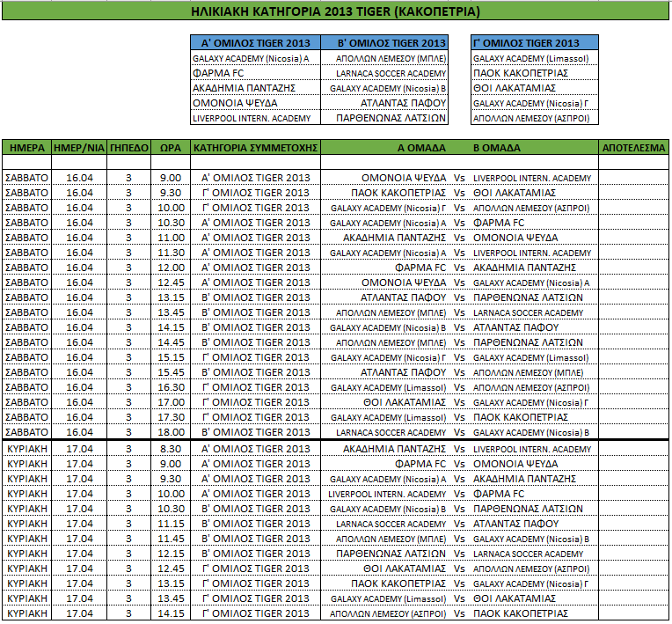Click the 10.30 time on Saturday 16.04
The image size is (672, 624).
point(171,223)
